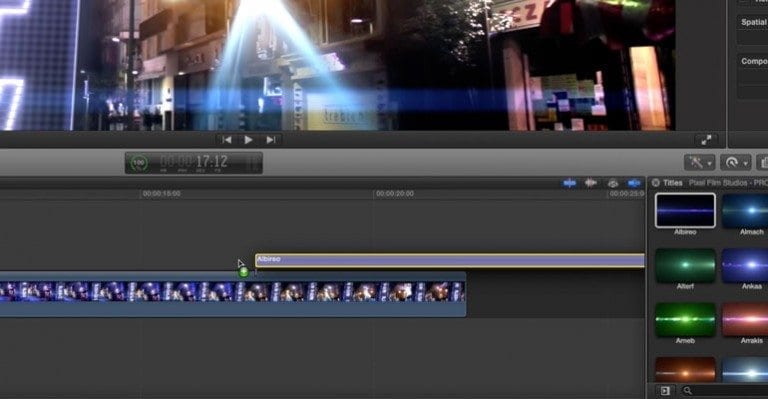The image size is (768, 399).
Task: Toggle video skimming in the timeline
Action: [569, 183]
